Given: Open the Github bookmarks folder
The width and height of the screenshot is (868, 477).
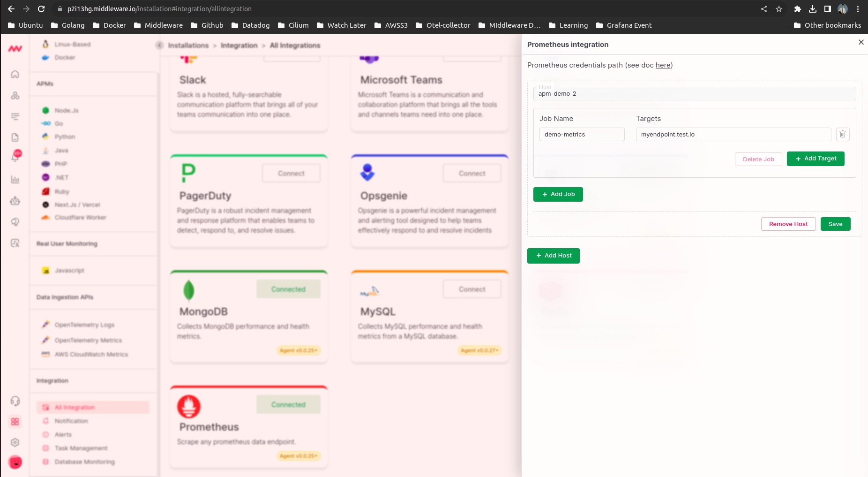Looking at the screenshot, I should tap(207, 25).
